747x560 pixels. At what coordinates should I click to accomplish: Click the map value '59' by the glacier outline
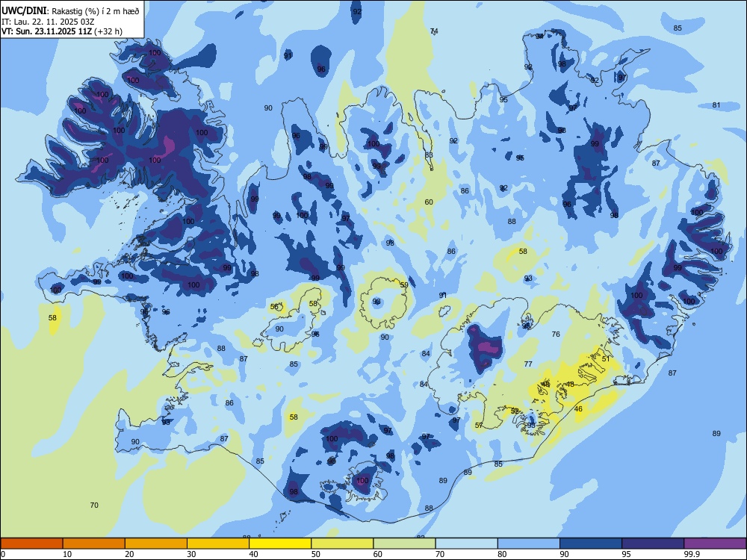(404, 284)
